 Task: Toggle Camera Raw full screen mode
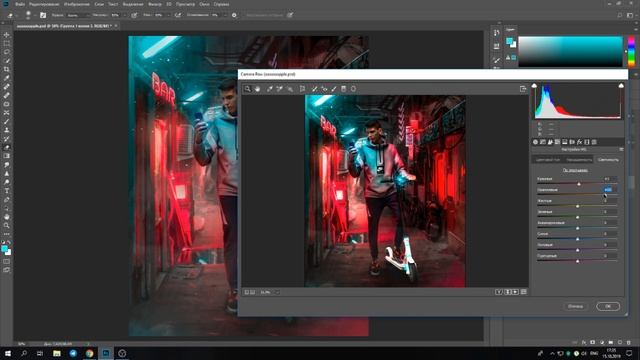(x=523, y=89)
